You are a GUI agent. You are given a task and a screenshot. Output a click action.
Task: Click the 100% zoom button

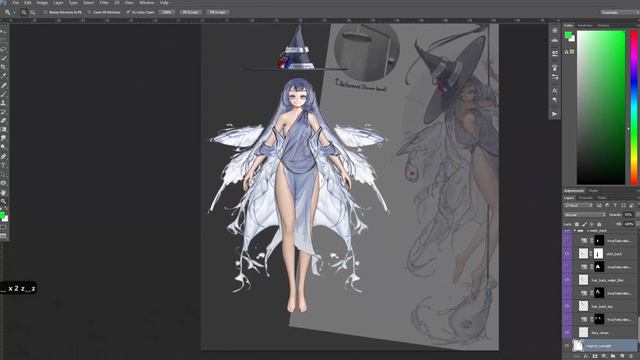[167, 12]
